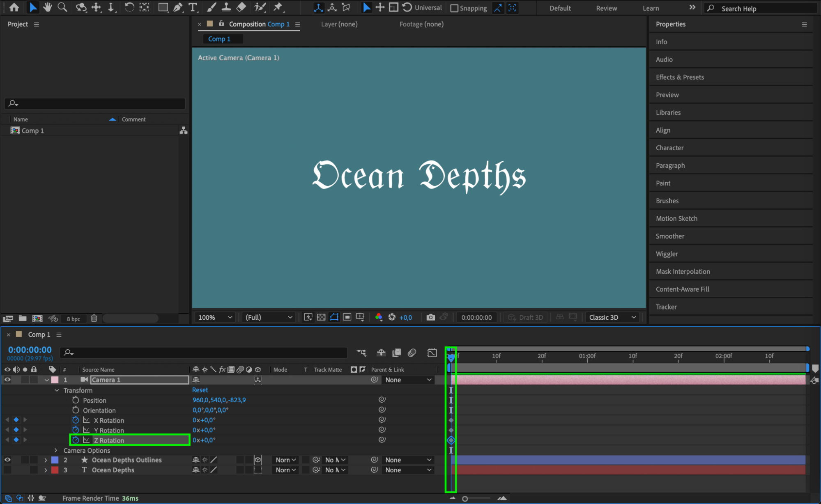Select the Pen tool in toolbar
Screen dimensions: 821x504
178,7
